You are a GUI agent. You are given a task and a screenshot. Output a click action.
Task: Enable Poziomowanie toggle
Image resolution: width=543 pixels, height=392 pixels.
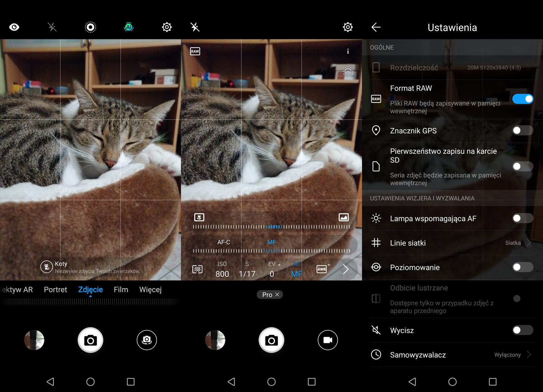pyautogui.click(x=523, y=267)
